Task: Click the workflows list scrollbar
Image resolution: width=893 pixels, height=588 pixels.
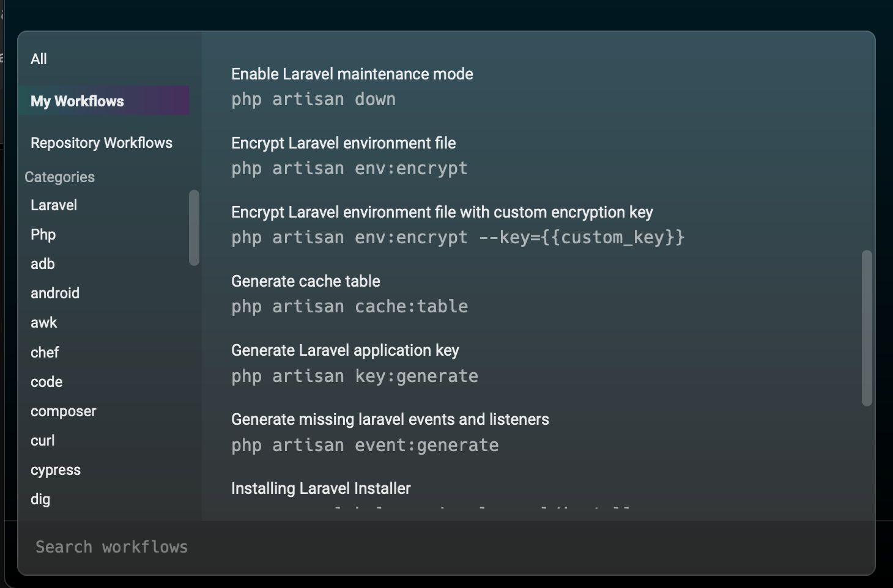Action: tap(867, 328)
